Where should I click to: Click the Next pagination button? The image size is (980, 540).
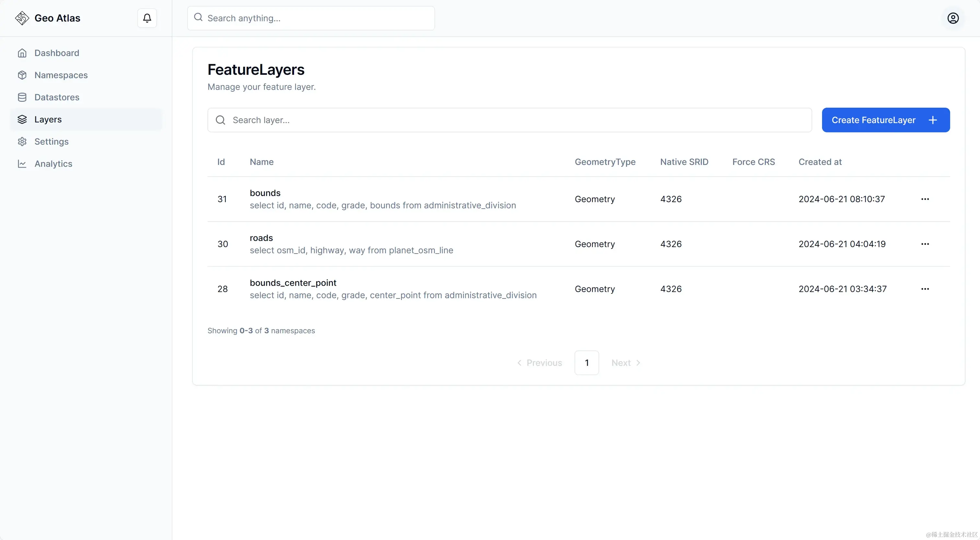point(625,362)
